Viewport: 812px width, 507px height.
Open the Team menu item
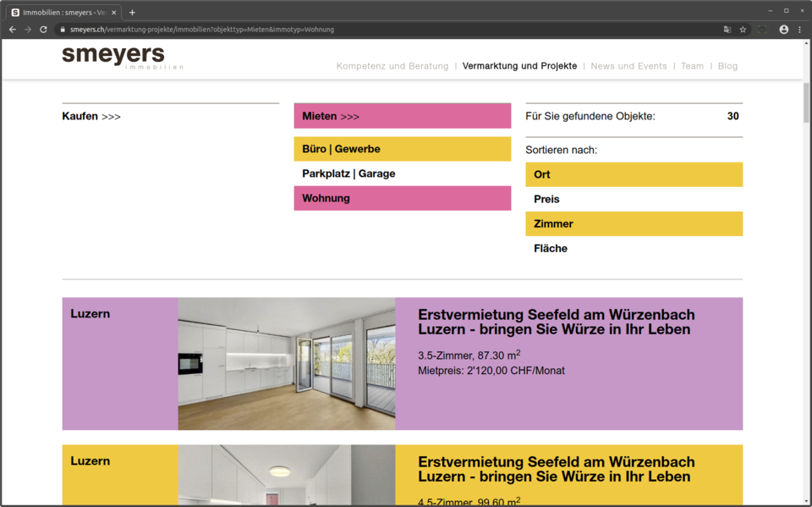[692, 66]
